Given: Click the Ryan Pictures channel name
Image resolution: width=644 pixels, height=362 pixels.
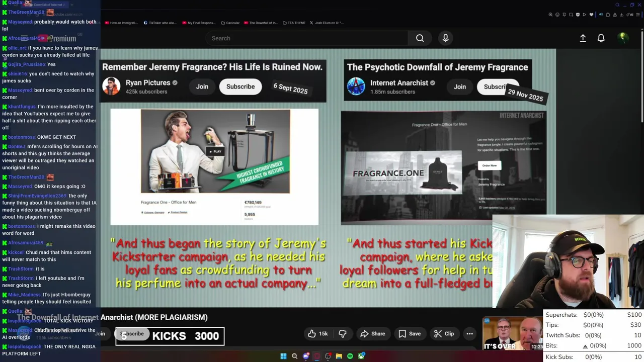Looking at the screenshot, I should pos(147,83).
